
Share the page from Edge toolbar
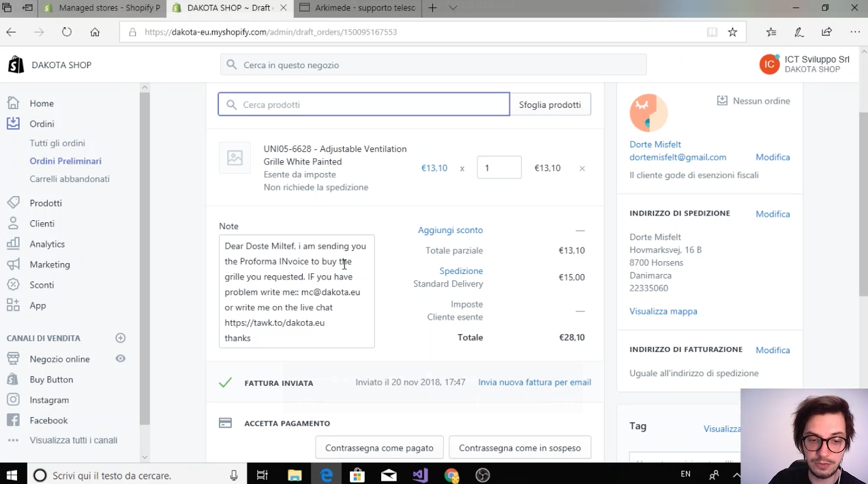click(x=826, y=32)
